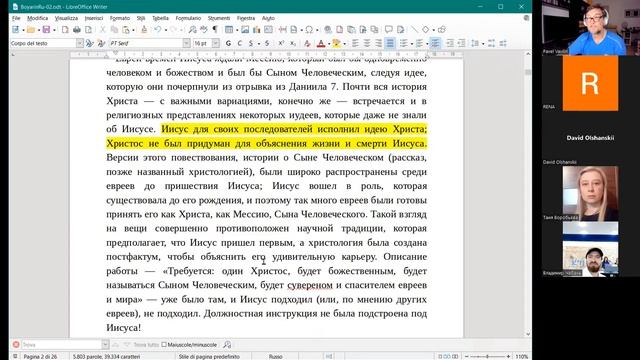
Task: Apply superscript formatting
Action: 281,43
